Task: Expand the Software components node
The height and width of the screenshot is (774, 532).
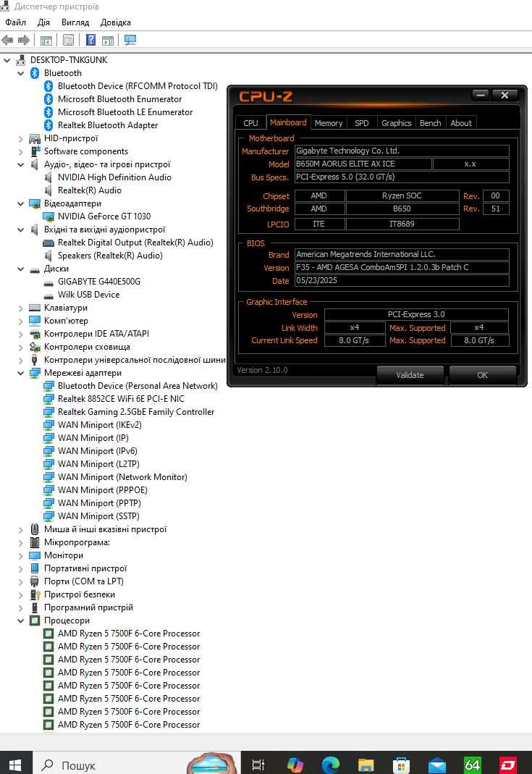Action: point(21,151)
